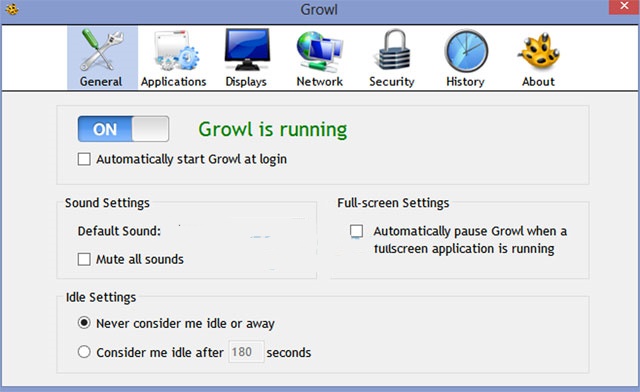Viewport: 640px width, 392px height.
Task: Click the 'Default Sound:' label
Action: point(119,231)
